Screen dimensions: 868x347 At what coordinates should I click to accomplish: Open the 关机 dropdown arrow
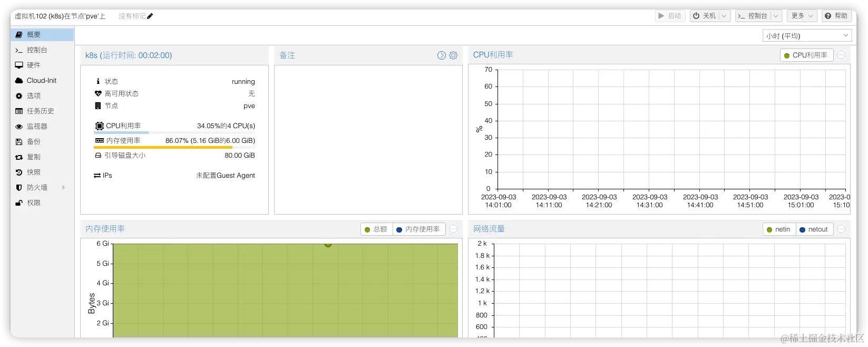coord(725,16)
